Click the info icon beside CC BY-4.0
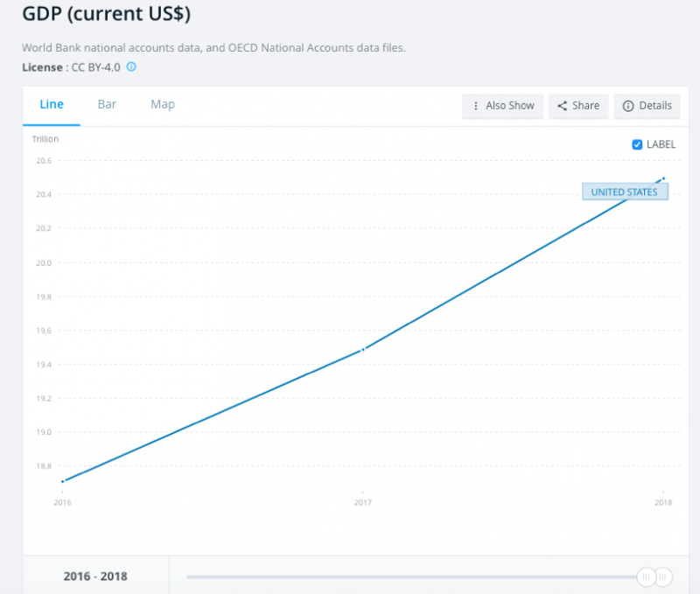Viewport: 700px width, 594px height. [x=132, y=66]
